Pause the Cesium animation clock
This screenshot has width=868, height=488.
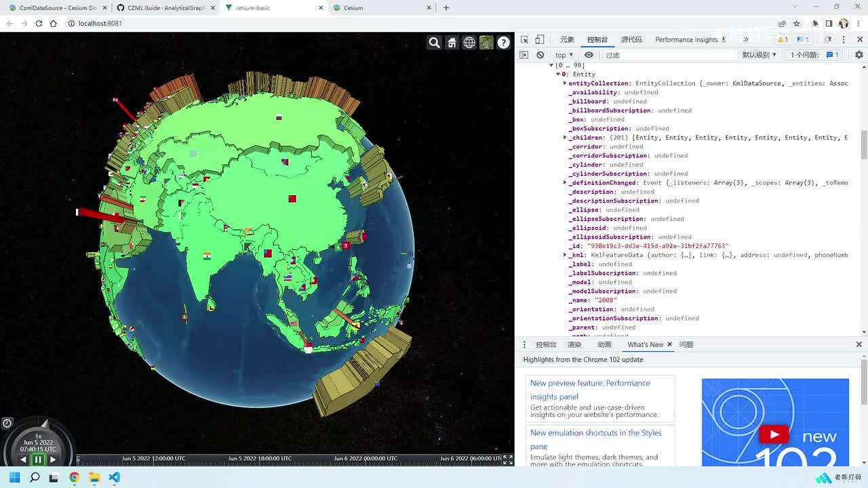pyautogui.click(x=38, y=460)
